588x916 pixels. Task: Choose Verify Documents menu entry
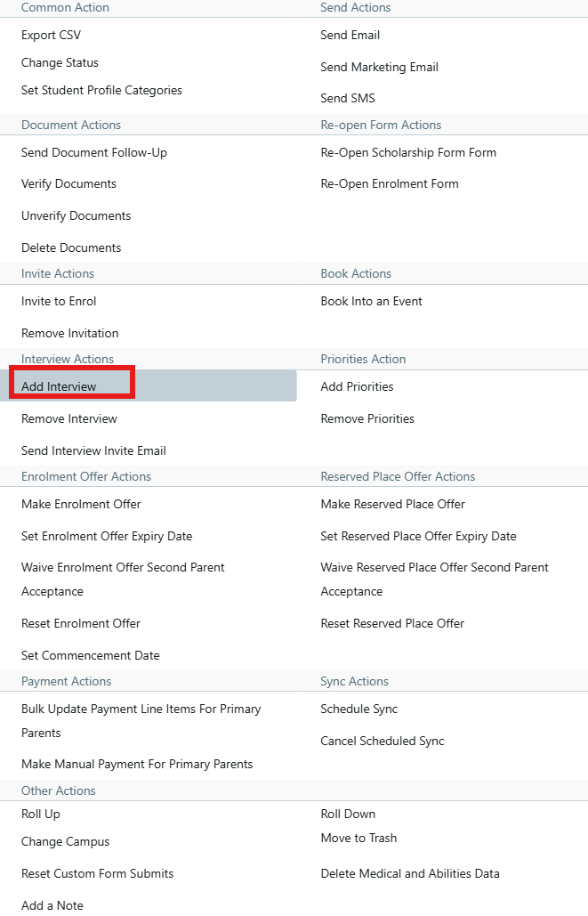(x=68, y=184)
